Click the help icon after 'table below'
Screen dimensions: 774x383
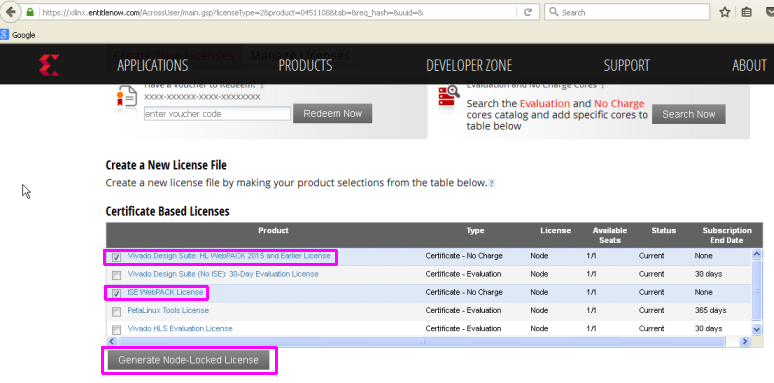[x=491, y=184]
